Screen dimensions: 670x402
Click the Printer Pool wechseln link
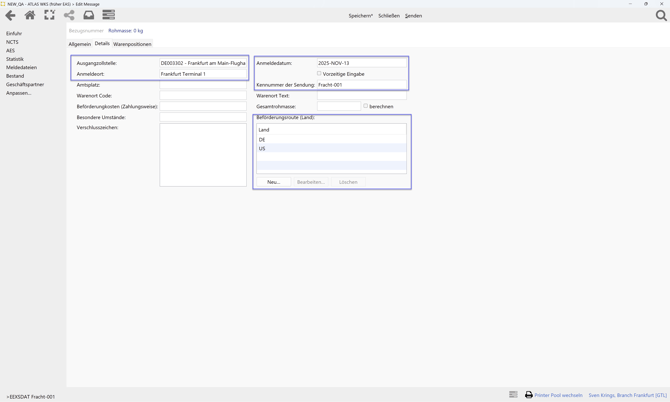pyautogui.click(x=558, y=395)
